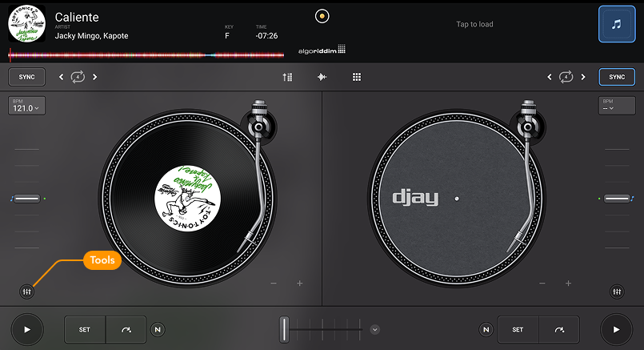This screenshot has height=350, width=644.
Task: Start recording with the yellow record button
Action: click(x=322, y=16)
